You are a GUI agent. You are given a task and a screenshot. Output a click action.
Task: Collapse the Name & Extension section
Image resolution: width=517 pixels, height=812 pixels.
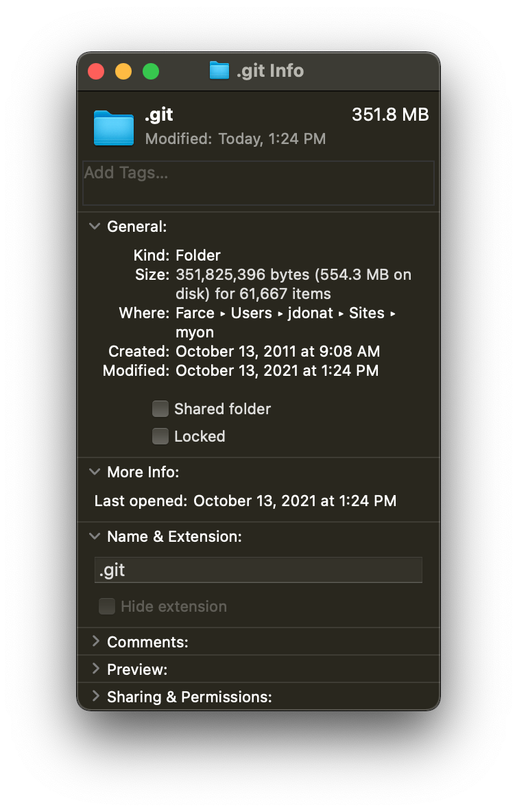point(95,536)
